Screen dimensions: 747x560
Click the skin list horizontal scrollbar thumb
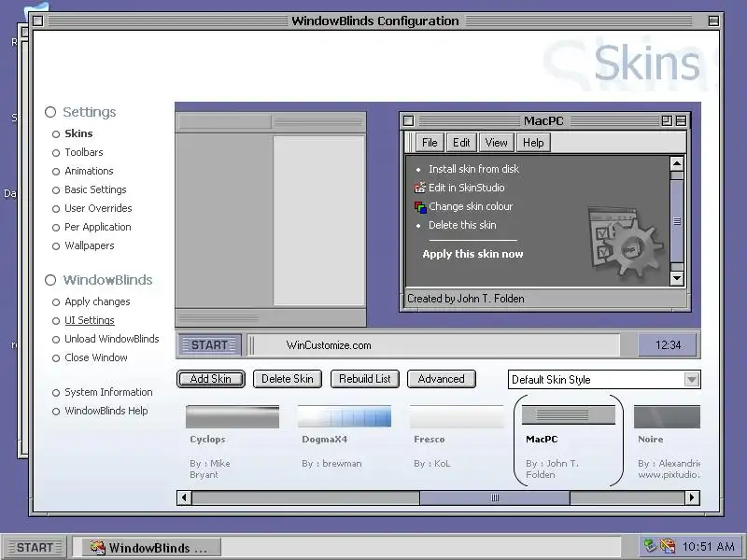point(495,497)
